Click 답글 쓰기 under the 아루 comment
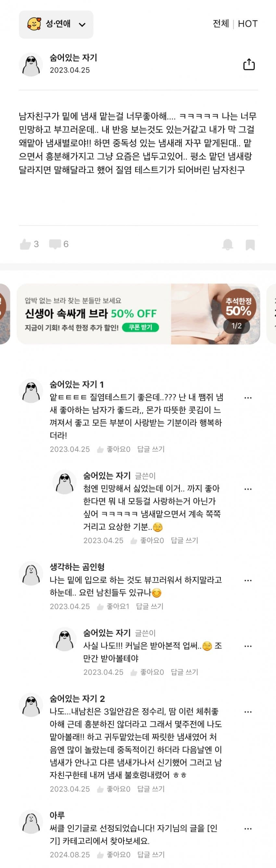The width and height of the screenshot is (276, 868). [x=151, y=855]
